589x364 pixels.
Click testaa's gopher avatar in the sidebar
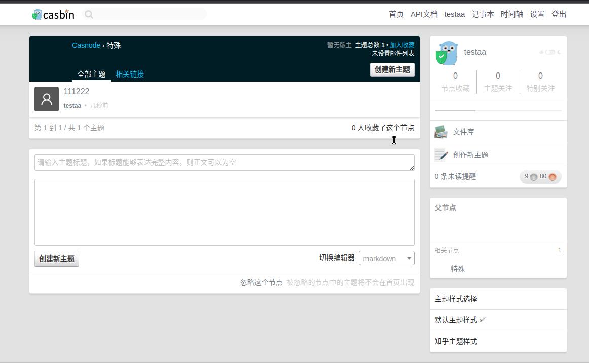click(x=447, y=52)
